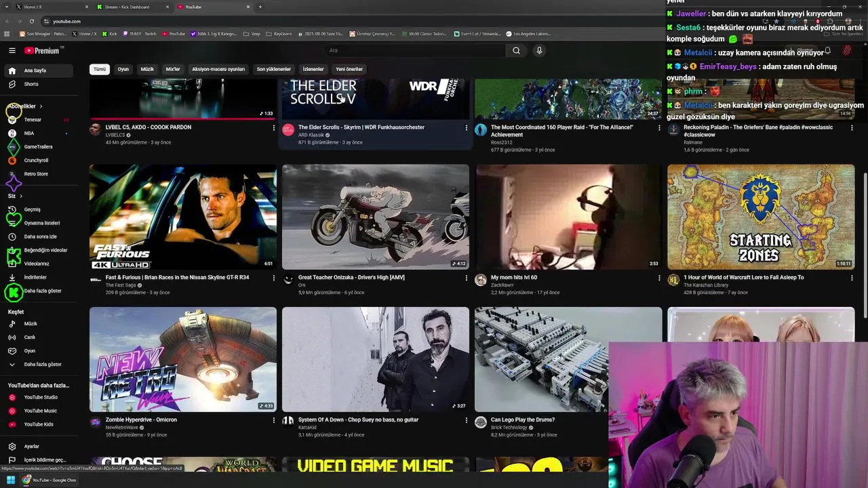Select the Müzik filter chip

[147, 69]
